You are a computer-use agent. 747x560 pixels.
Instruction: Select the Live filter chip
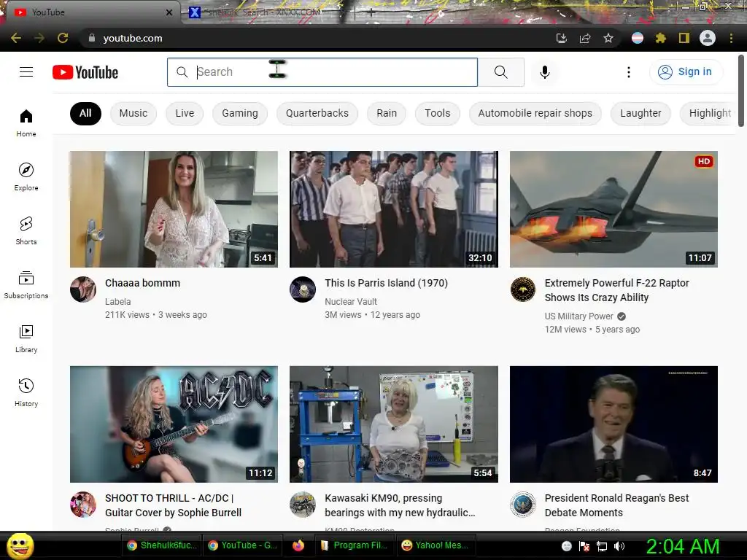pos(185,113)
